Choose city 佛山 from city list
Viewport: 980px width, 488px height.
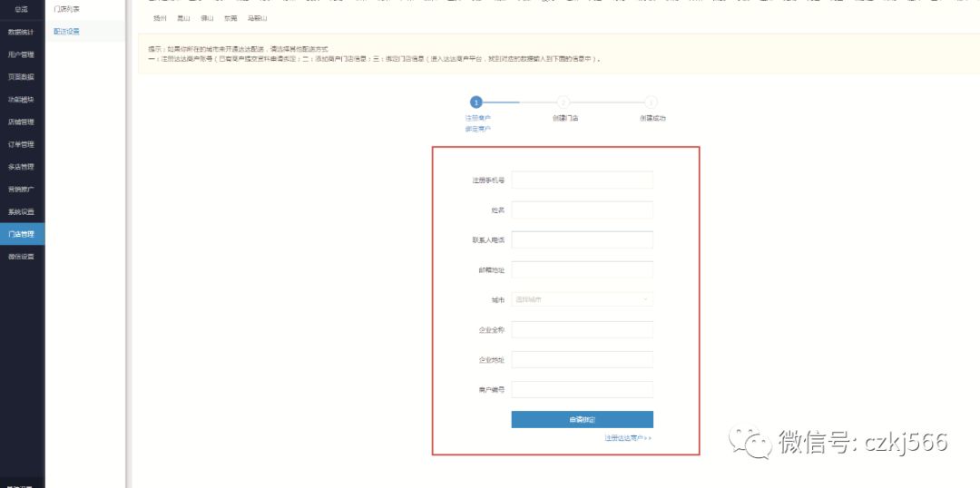tap(207, 19)
